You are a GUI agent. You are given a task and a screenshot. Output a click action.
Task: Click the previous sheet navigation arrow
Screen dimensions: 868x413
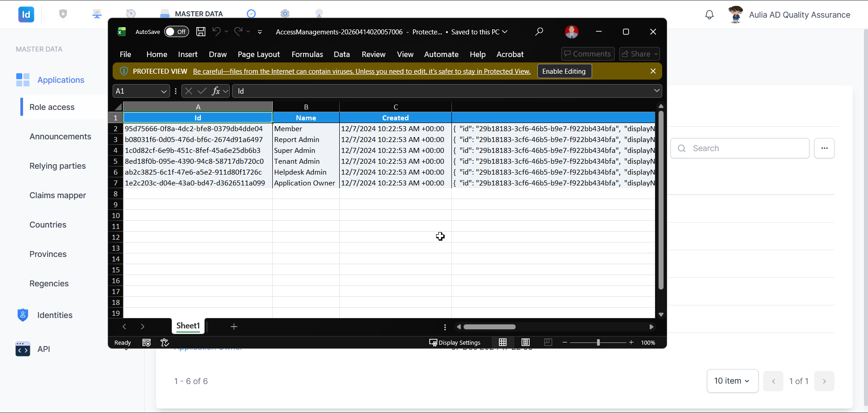click(x=124, y=327)
